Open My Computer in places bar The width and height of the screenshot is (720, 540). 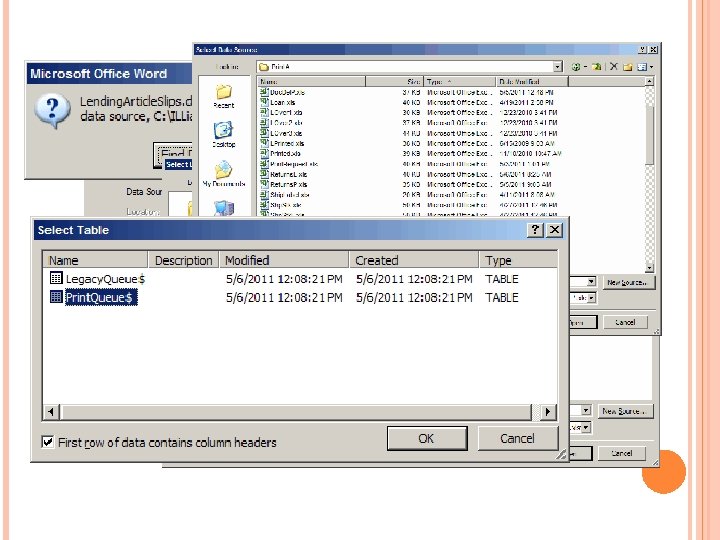pyautogui.click(x=224, y=208)
